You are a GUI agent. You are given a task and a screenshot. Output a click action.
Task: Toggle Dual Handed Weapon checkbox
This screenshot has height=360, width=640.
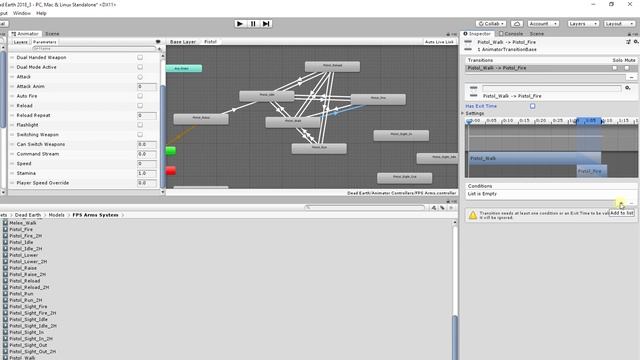[140, 58]
